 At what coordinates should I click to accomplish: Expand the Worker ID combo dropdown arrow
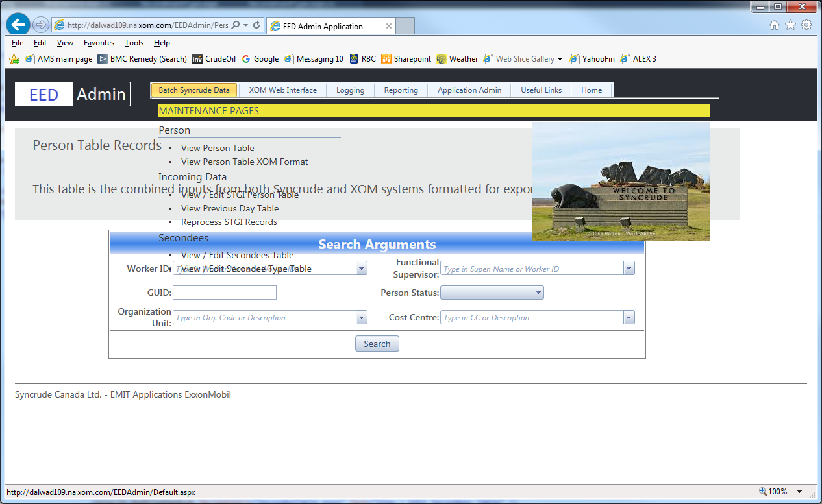[362, 269]
